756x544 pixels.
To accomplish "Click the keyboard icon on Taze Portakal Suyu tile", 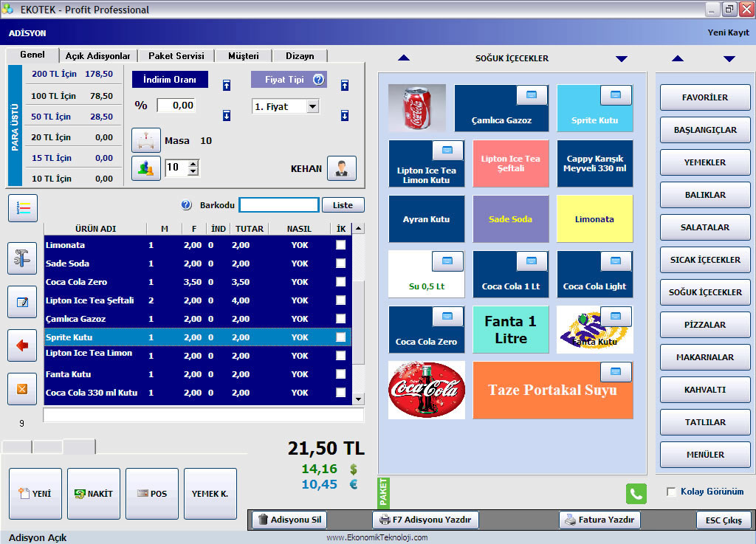I will 616,371.
